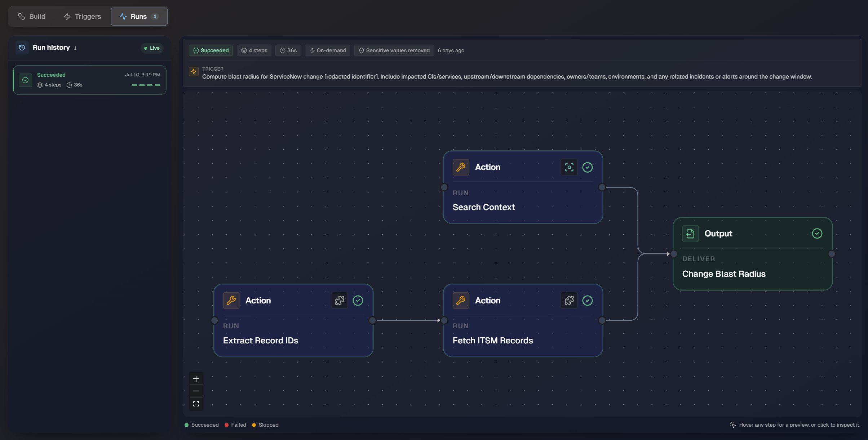Viewport: 868px width, 440px height.
Task: Click wrench icon on Search Context node
Action: click(461, 167)
